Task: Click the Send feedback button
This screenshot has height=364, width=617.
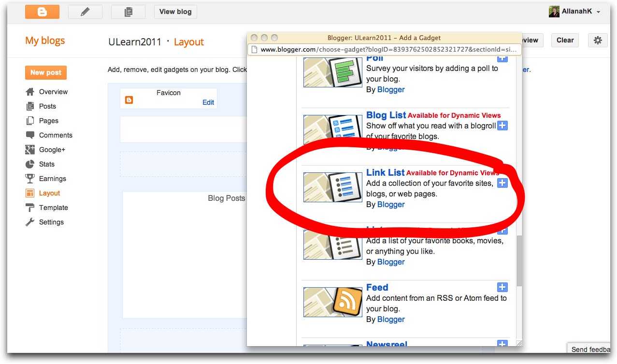Action: point(588,349)
